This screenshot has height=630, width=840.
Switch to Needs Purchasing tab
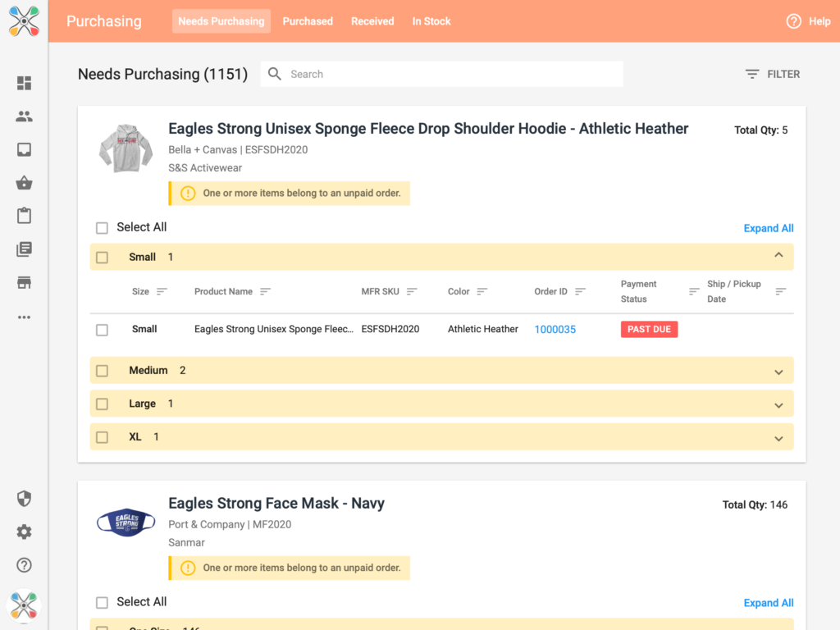tap(221, 21)
